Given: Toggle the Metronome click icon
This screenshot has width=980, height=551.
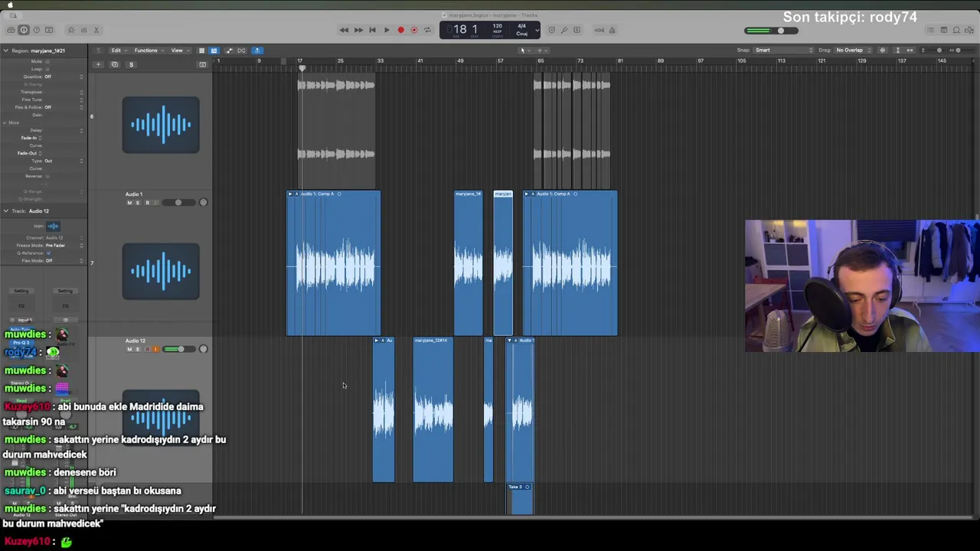Looking at the screenshot, I should (x=612, y=30).
